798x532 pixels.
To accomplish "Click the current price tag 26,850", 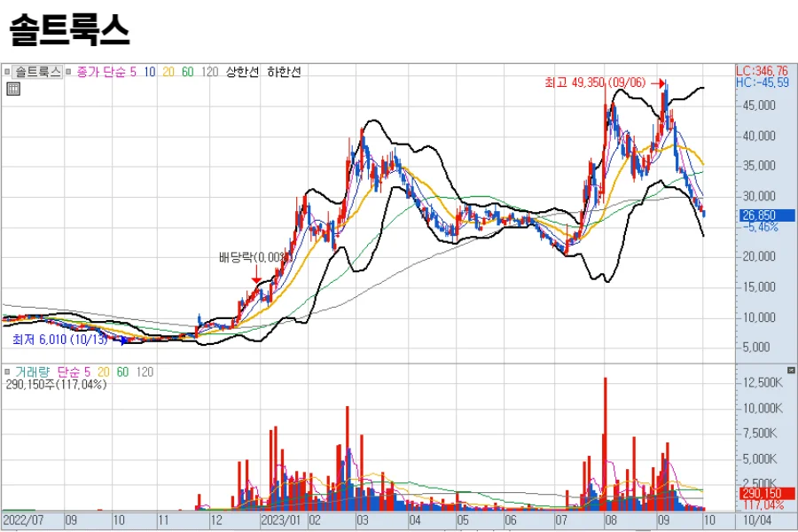I will click(765, 215).
